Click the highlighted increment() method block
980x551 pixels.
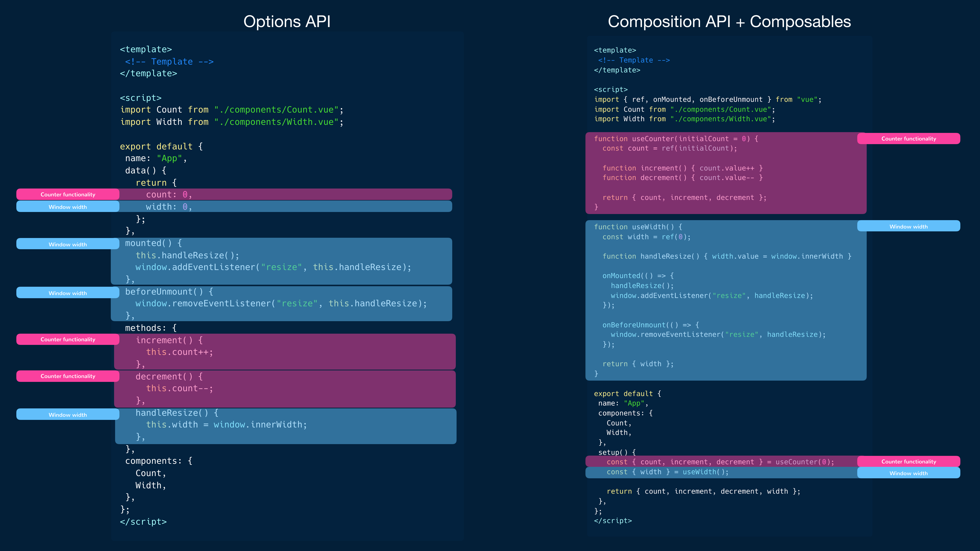coord(285,352)
